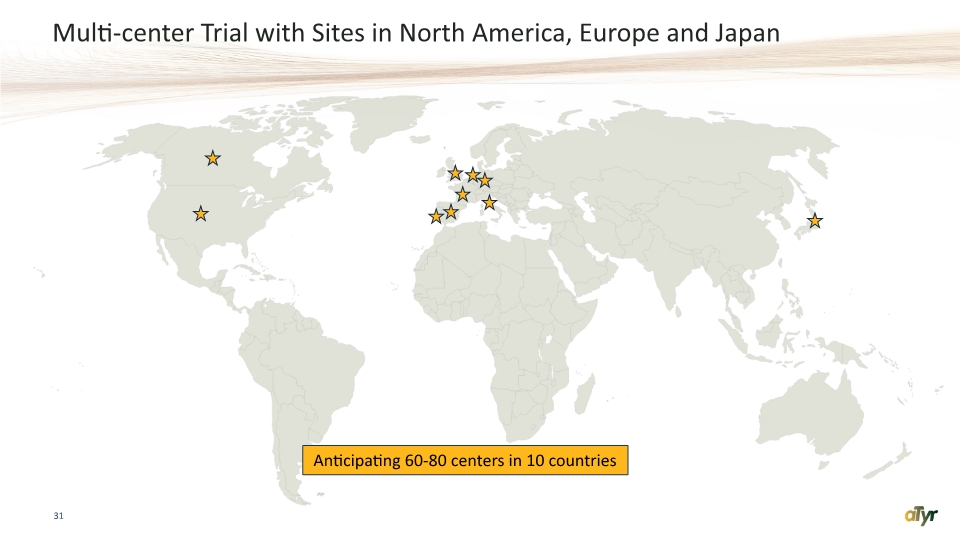This screenshot has height=540, width=960.
Task: Click the star marker over the United States
Action: click(200, 214)
